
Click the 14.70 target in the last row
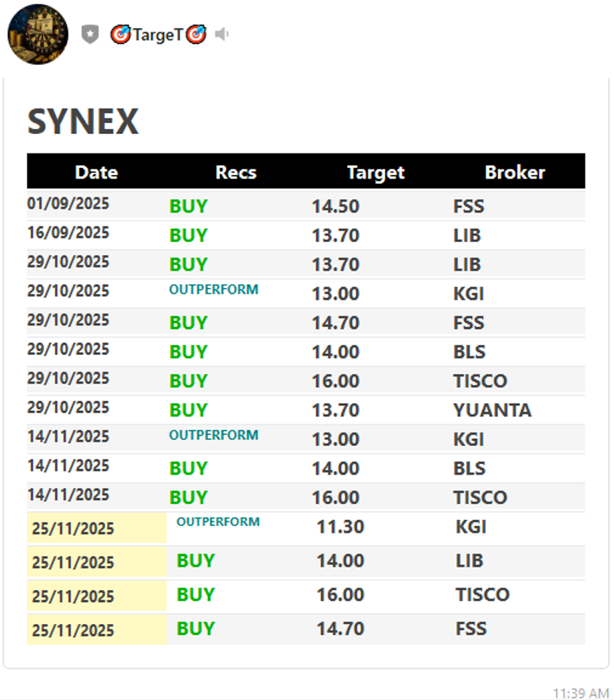point(340,628)
